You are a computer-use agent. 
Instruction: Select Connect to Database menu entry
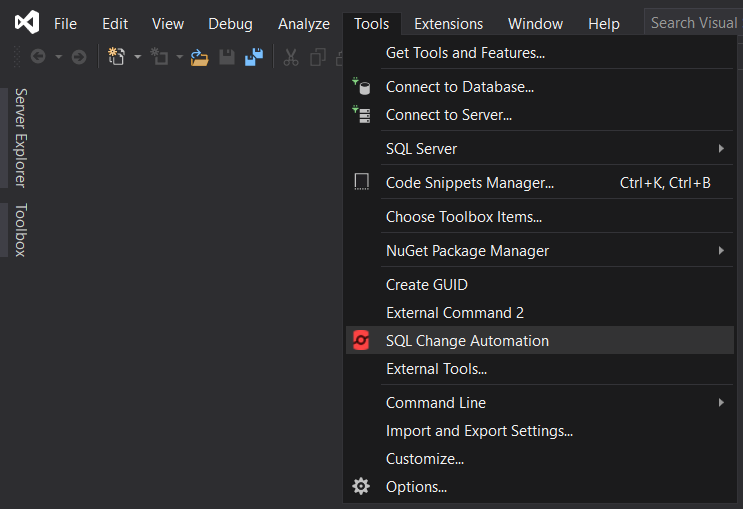(x=459, y=87)
